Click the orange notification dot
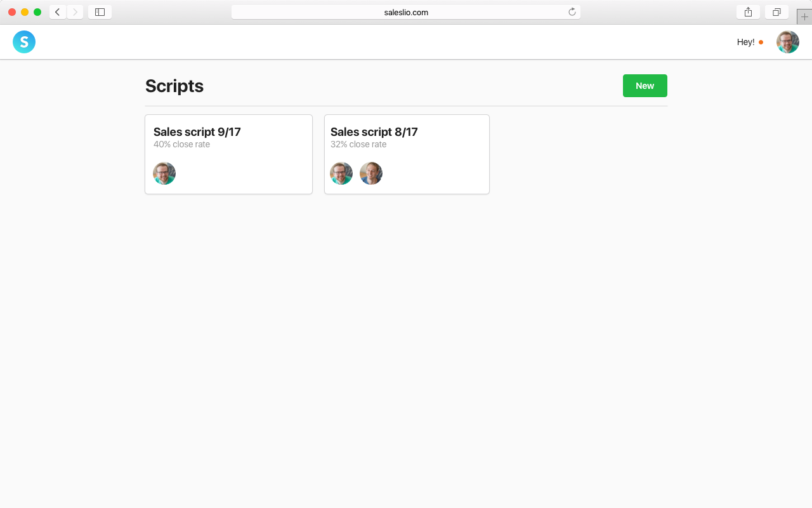 point(761,43)
